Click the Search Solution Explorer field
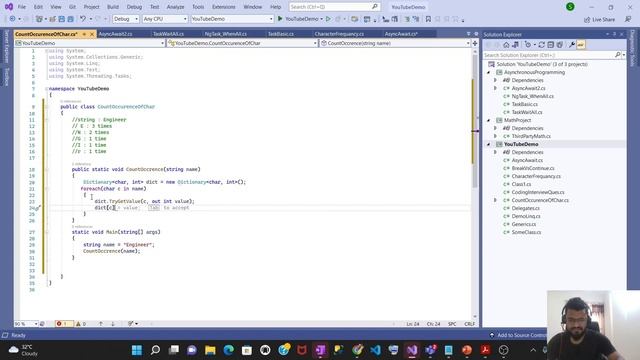 (x=553, y=55)
